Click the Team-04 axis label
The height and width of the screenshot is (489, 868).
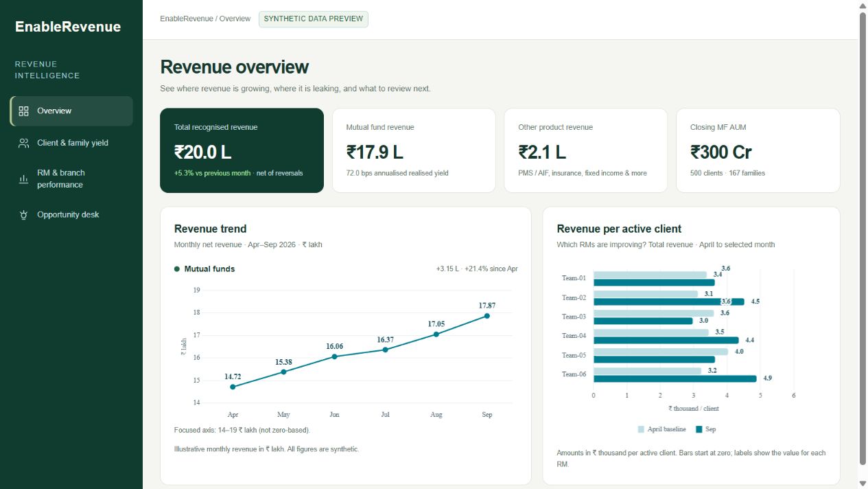(x=574, y=336)
